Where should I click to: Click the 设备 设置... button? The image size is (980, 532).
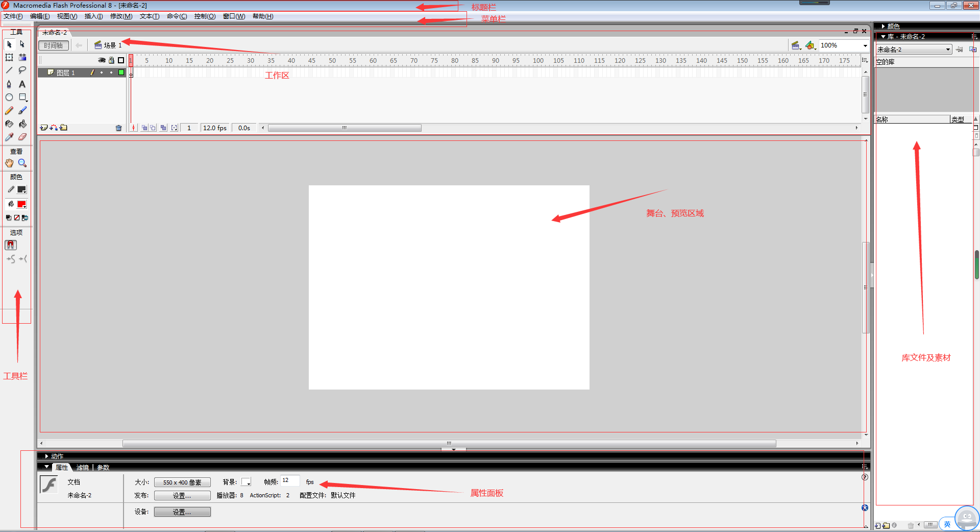click(182, 512)
